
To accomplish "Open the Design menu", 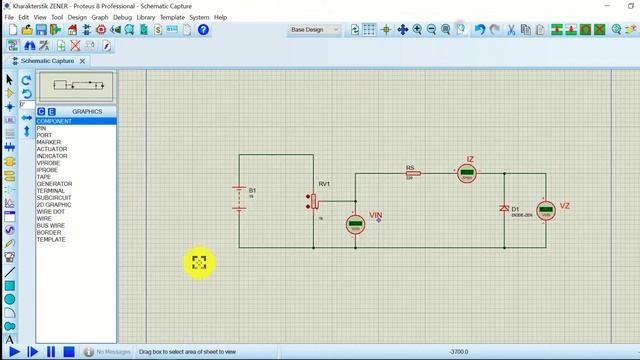I will pyautogui.click(x=77, y=17).
